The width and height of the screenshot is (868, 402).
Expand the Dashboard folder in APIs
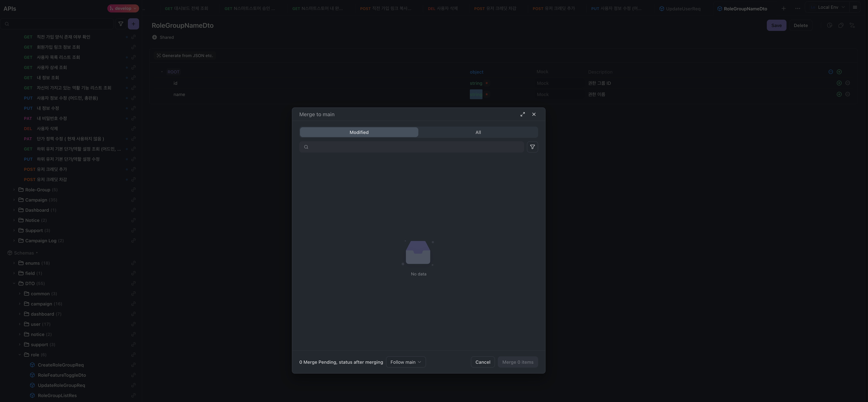point(14,210)
